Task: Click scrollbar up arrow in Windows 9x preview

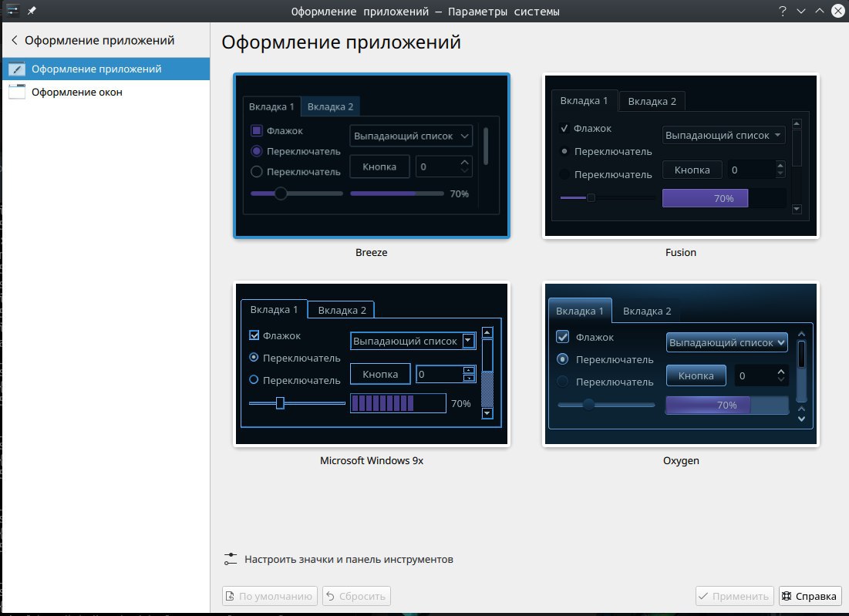Action: pos(487,333)
